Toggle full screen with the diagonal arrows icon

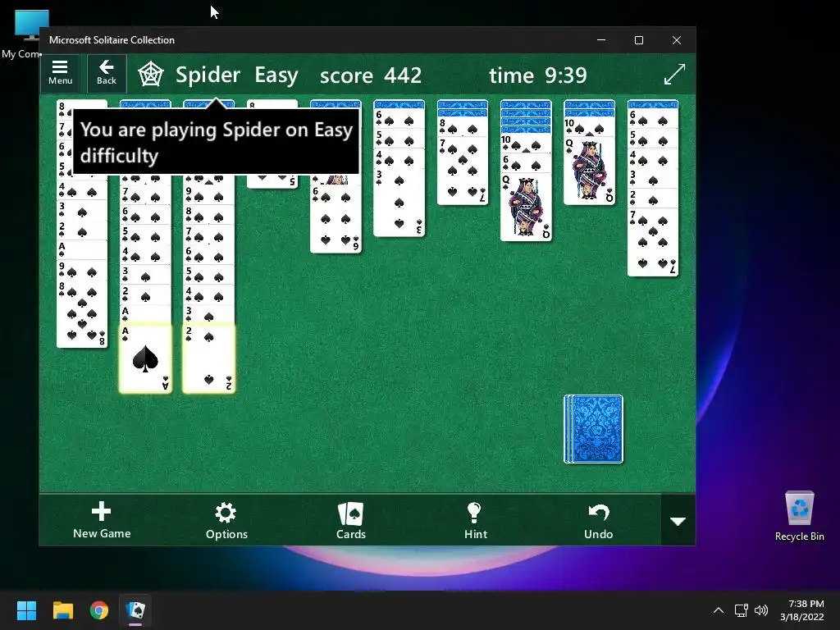[x=674, y=74]
